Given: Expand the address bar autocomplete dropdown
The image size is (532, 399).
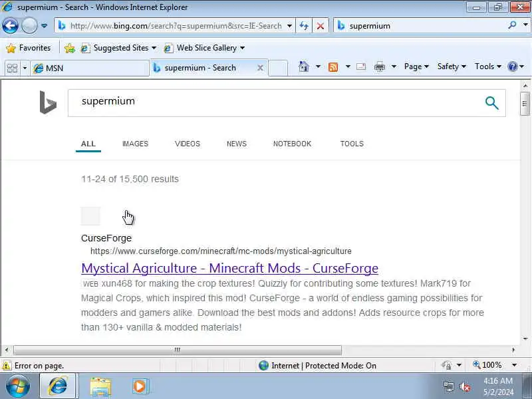Looking at the screenshot, I should click(x=289, y=26).
